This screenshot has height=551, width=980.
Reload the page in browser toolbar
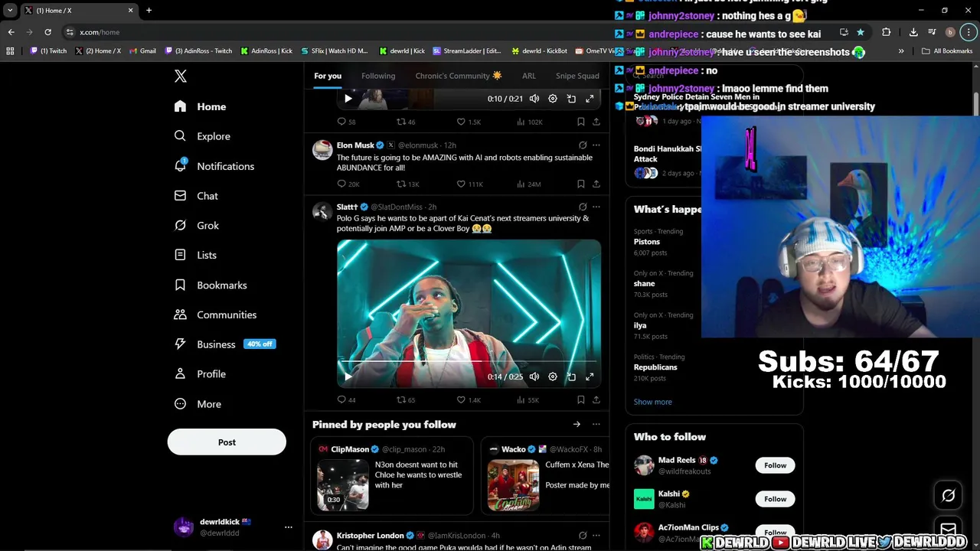tap(47, 32)
